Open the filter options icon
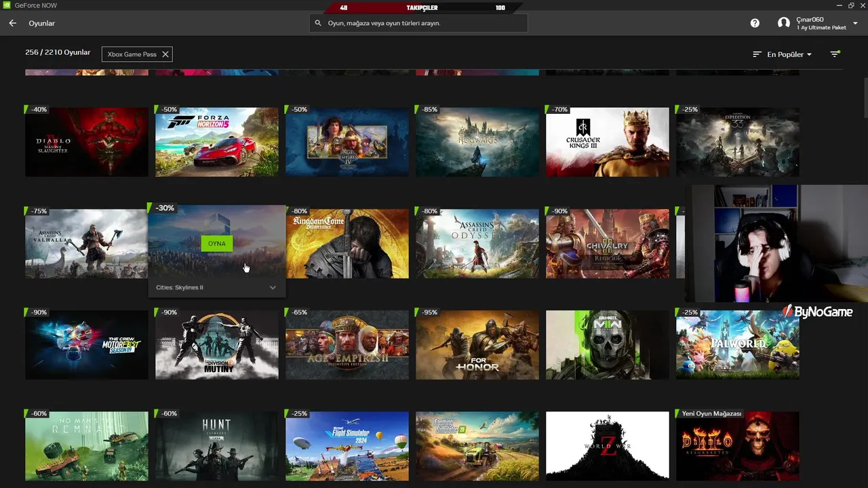 [835, 54]
